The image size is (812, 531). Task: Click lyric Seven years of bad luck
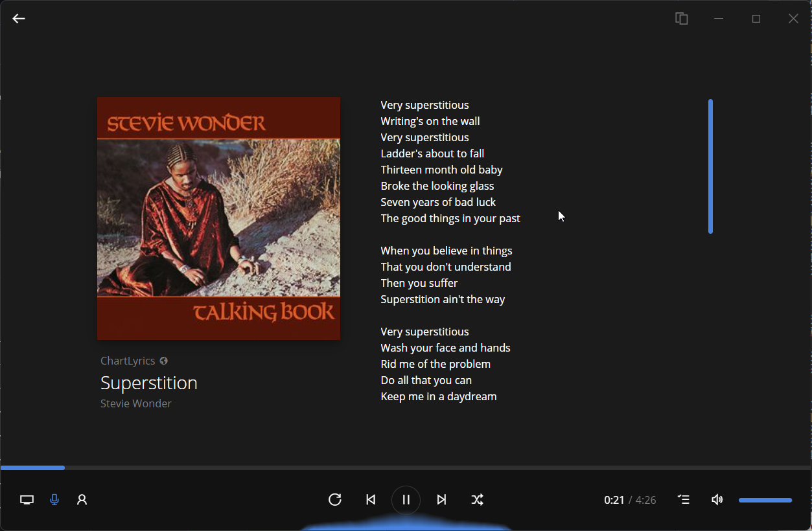click(438, 202)
